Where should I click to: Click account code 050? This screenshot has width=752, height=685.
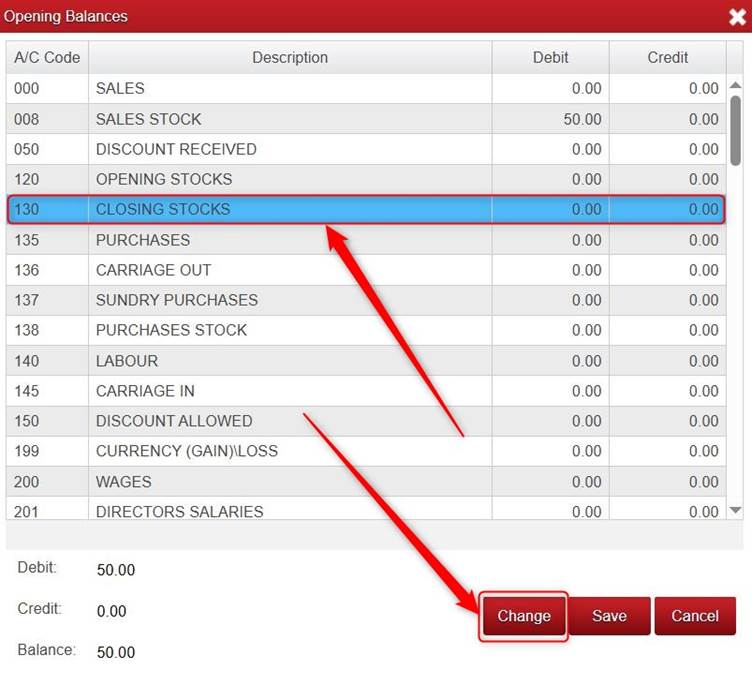point(26,149)
